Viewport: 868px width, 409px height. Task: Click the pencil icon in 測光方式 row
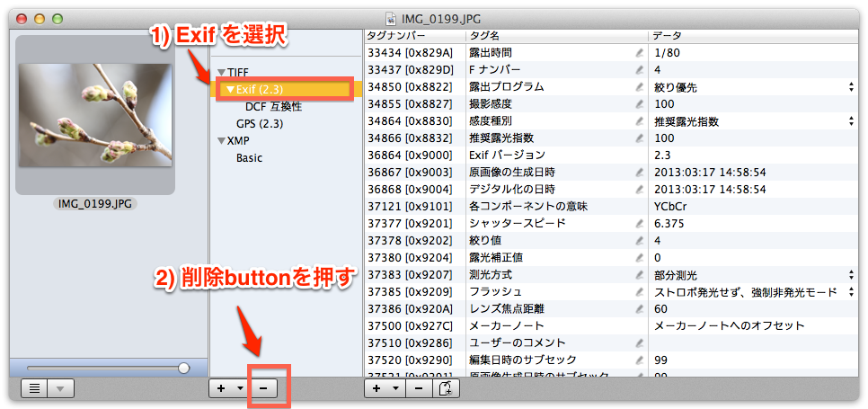pos(640,275)
